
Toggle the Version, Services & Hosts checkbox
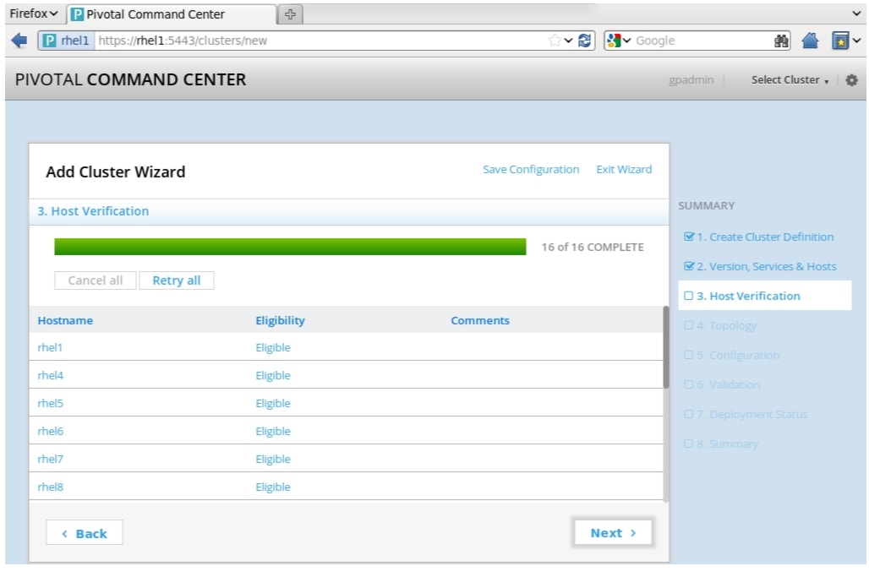click(689, 266)
